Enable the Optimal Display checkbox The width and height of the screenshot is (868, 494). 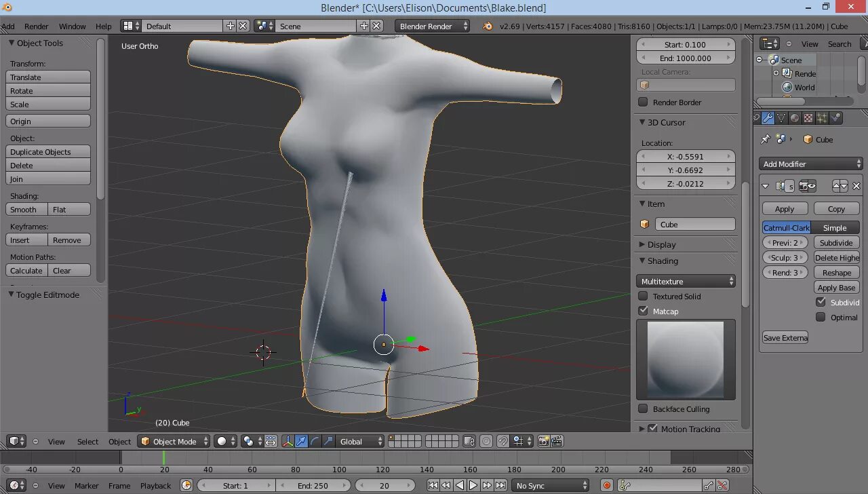[x=821, y=317]
